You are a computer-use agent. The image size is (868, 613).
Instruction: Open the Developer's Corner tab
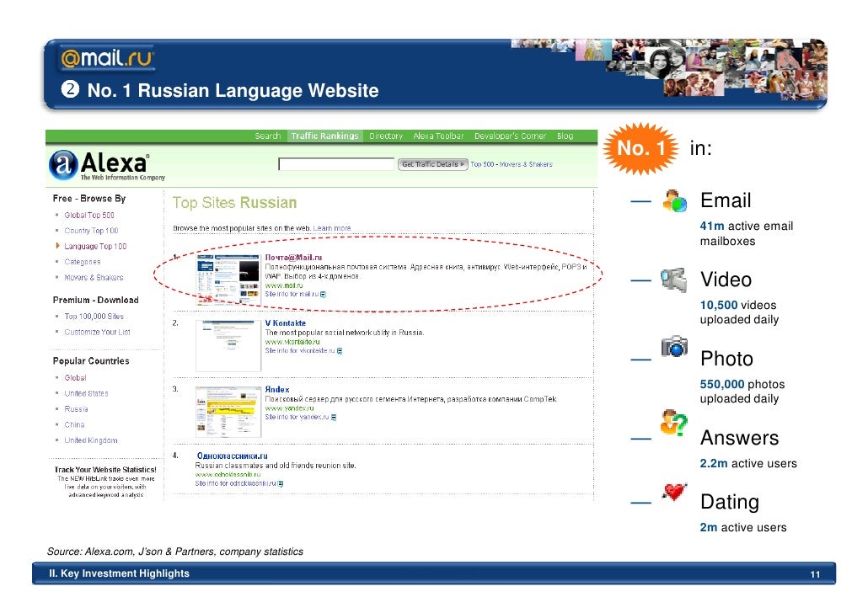click(510, 136)
